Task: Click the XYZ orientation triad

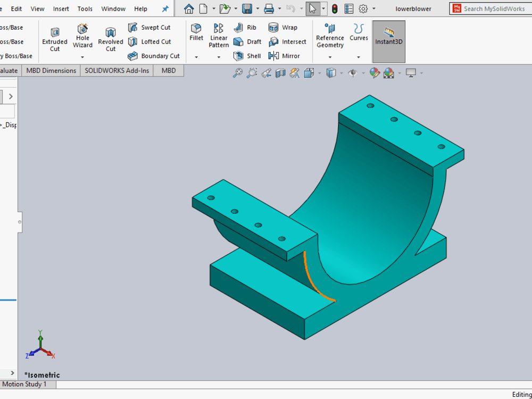Action: coord(40,345)
